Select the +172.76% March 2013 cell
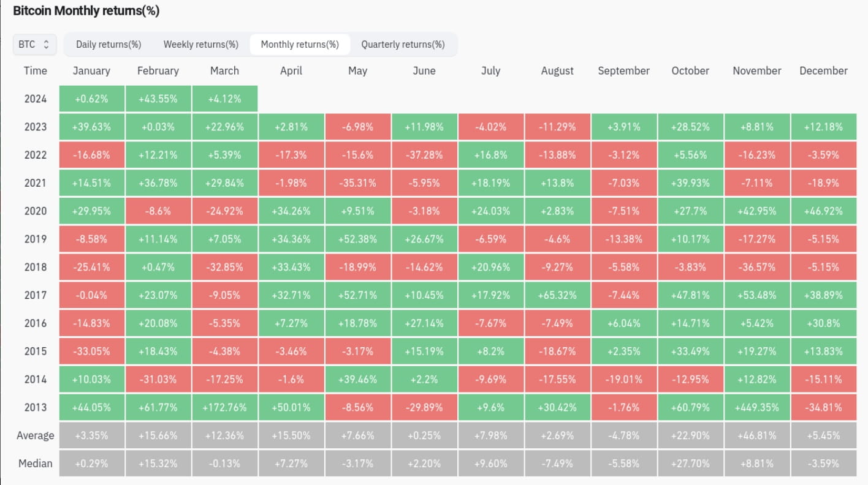 pyautogui.click(x=224, y=407)
